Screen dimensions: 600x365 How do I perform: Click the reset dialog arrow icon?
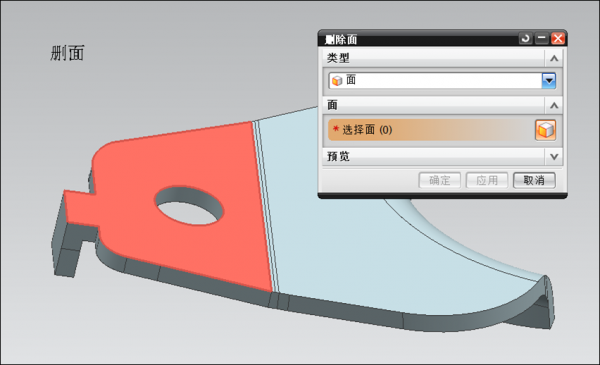pos(525,38)
